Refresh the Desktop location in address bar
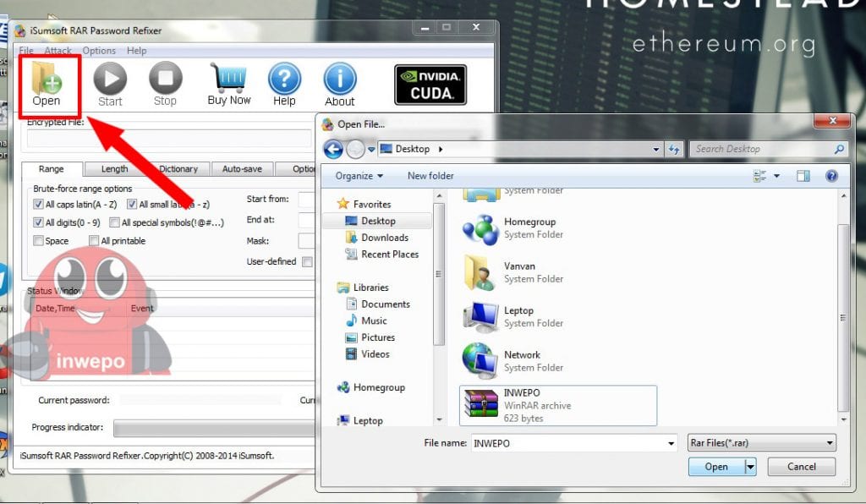 point(674,149)
